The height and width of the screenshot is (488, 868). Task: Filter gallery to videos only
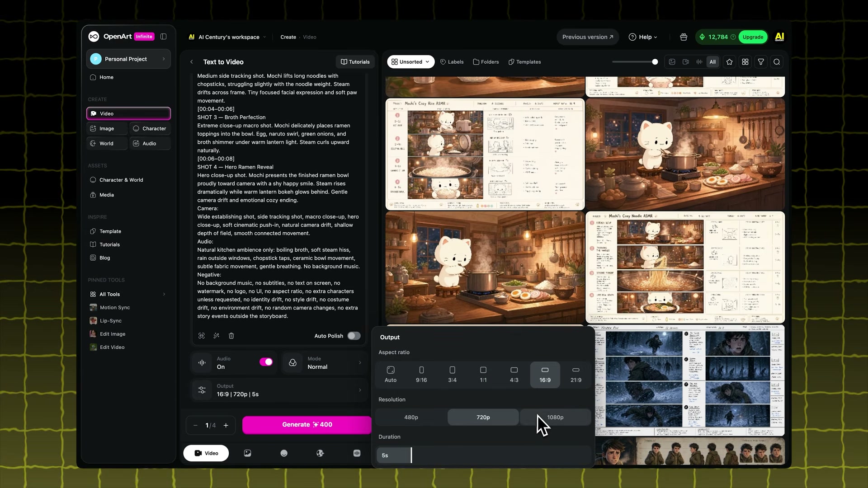[686, 62]
